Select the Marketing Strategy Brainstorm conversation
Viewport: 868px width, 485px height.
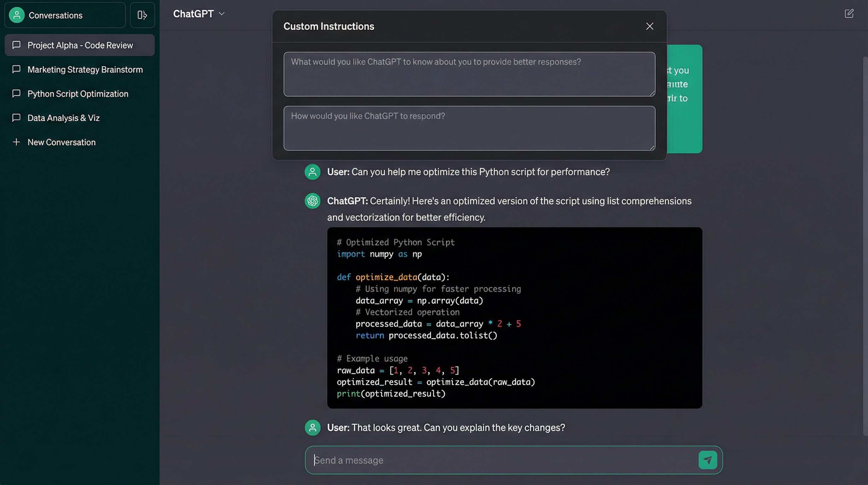[85, 69]
